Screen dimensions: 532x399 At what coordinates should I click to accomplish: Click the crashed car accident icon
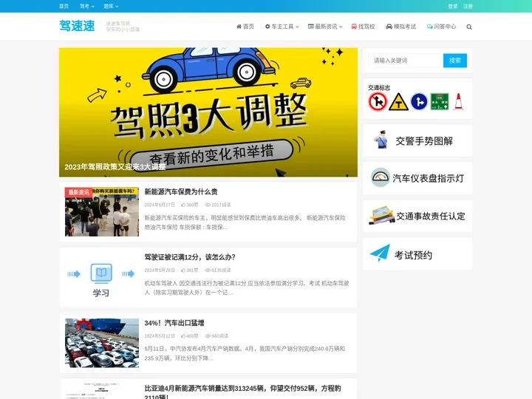381,215
